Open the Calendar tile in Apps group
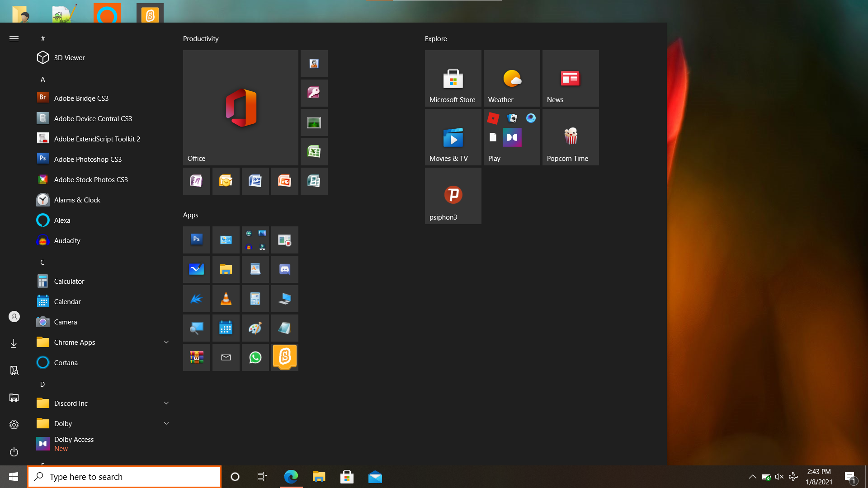Viewport: 868px width, 488px height. (x=226, y=328)
